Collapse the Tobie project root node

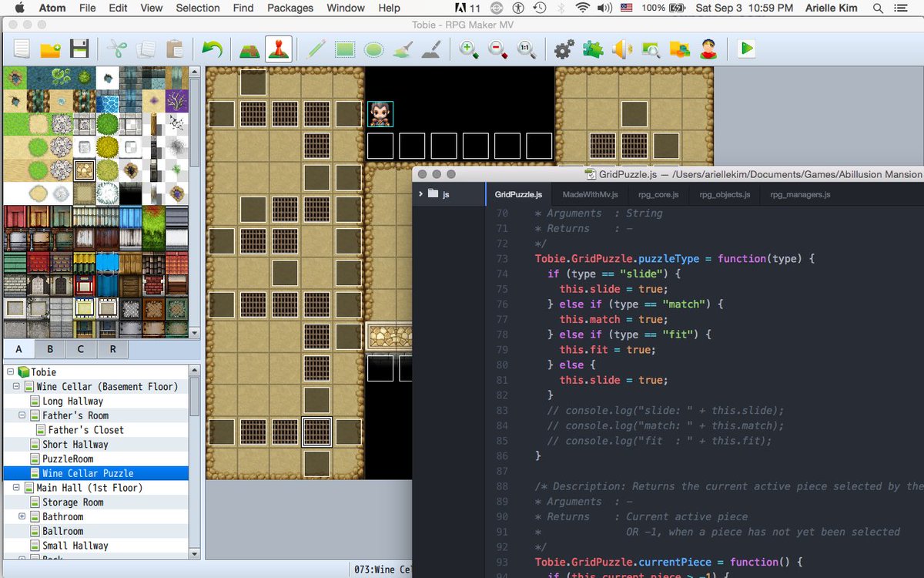9,371
